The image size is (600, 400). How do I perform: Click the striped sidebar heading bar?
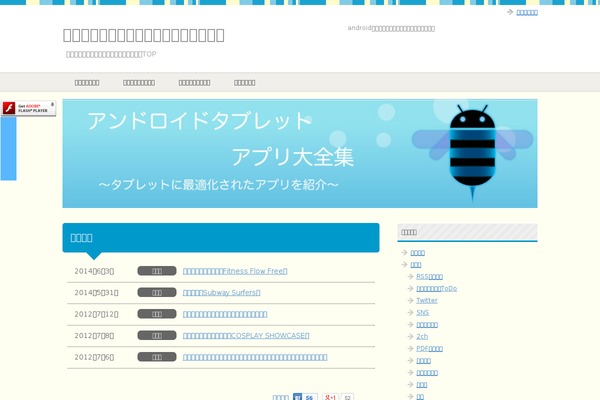(467, 232)
